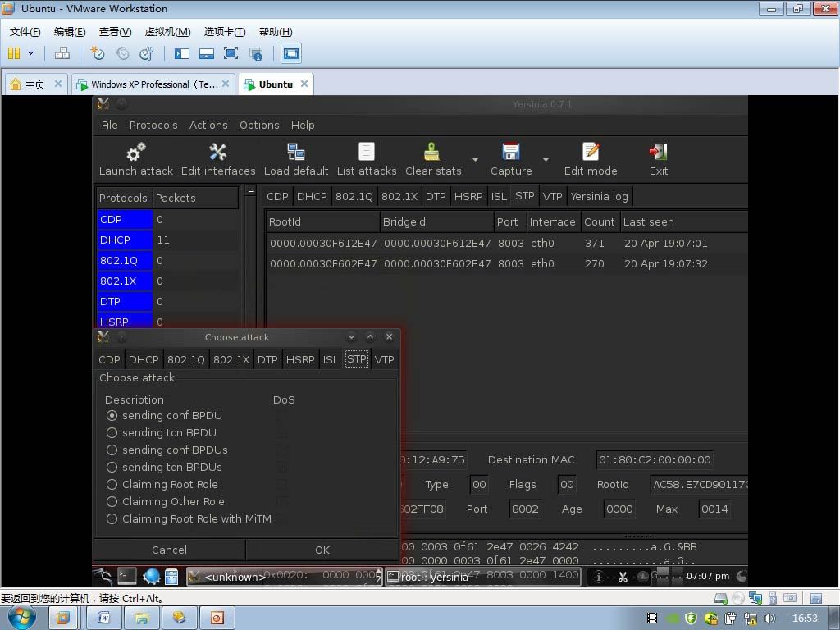Open the Actions menu
The image size is (840, 630).
pos(208,125)
